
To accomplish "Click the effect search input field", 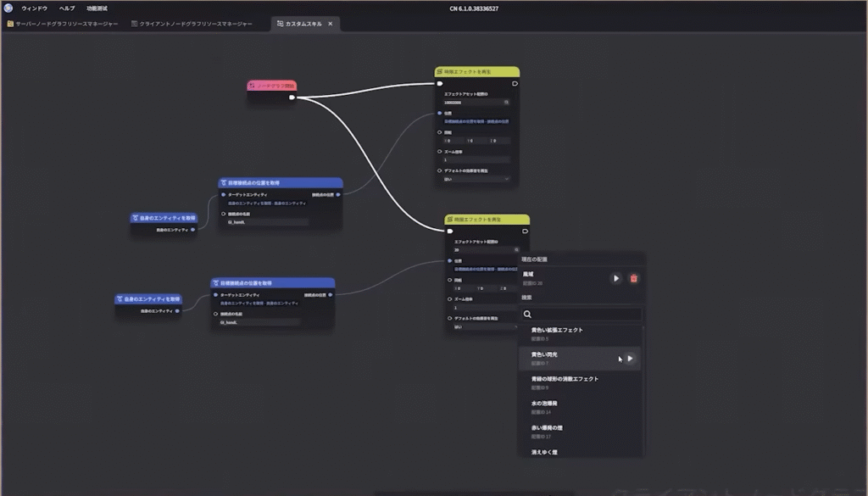I will 585,315.
